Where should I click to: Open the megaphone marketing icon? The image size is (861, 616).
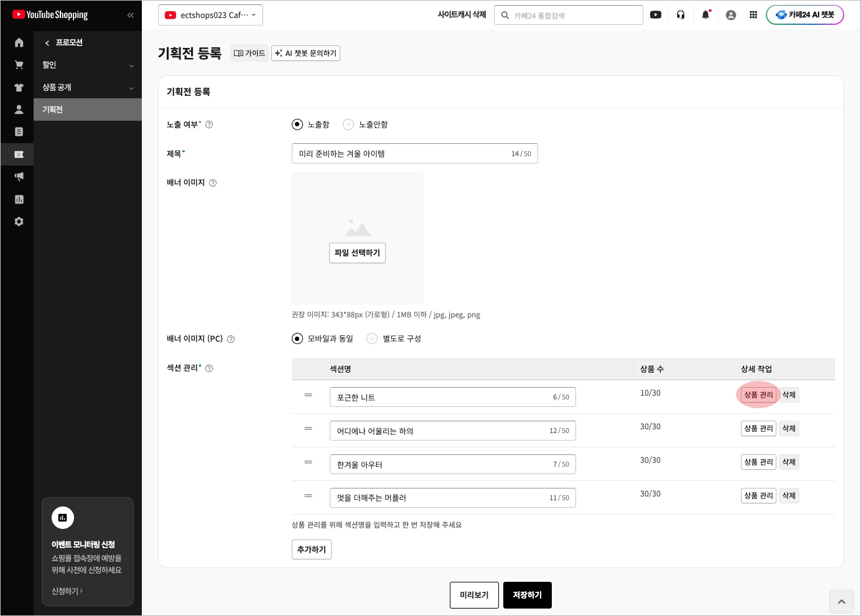[x=19, y=177]
